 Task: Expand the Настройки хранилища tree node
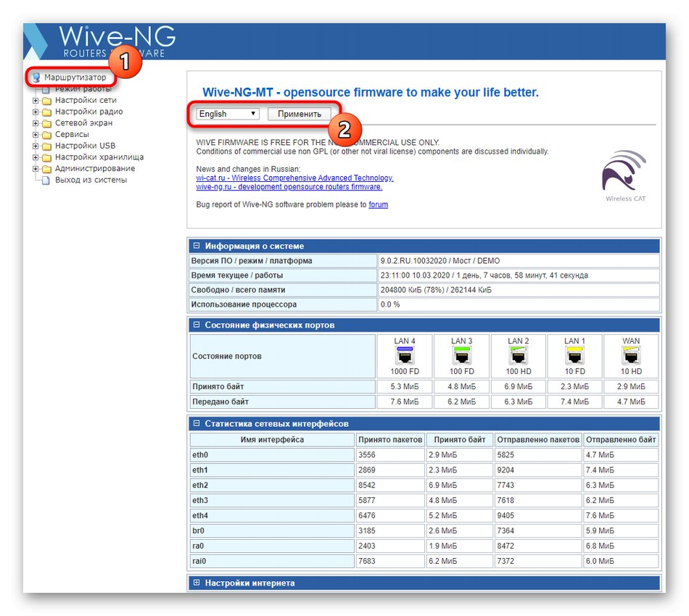36,157
